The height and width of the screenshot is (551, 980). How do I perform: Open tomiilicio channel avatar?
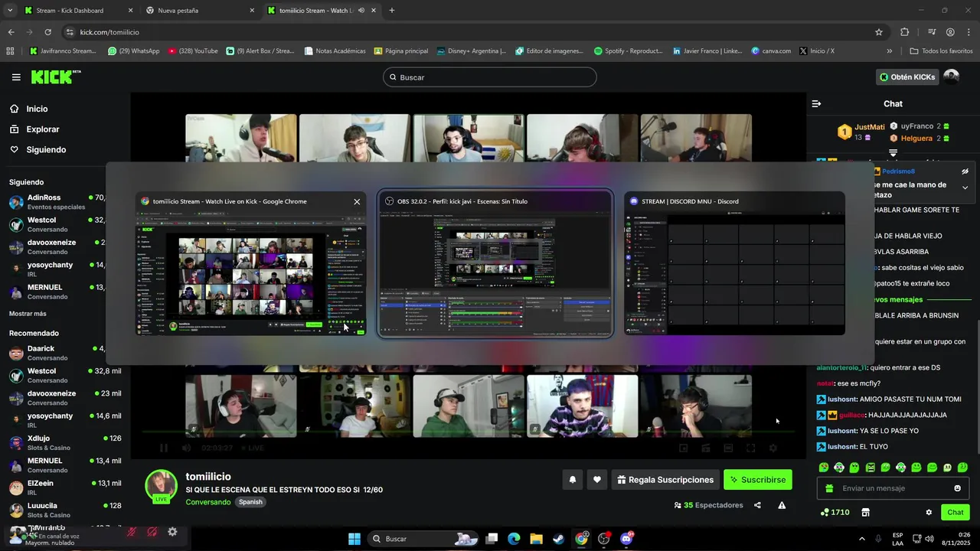tap(162, 487)
